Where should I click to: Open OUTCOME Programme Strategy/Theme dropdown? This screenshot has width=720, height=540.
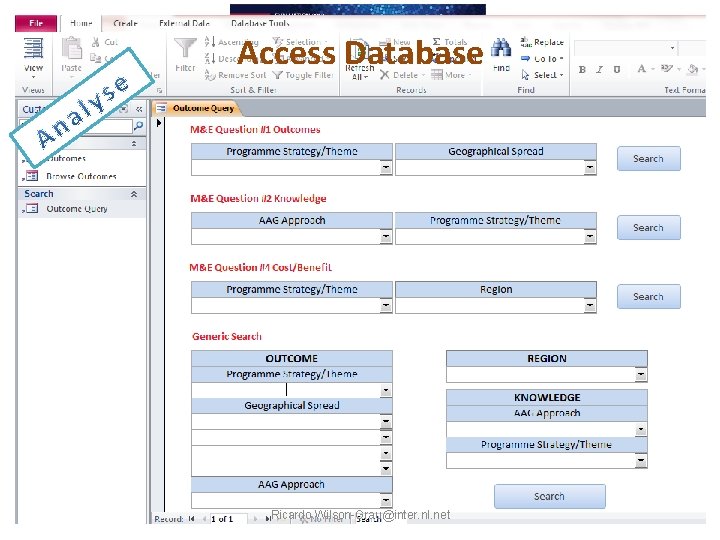point(386,391)
